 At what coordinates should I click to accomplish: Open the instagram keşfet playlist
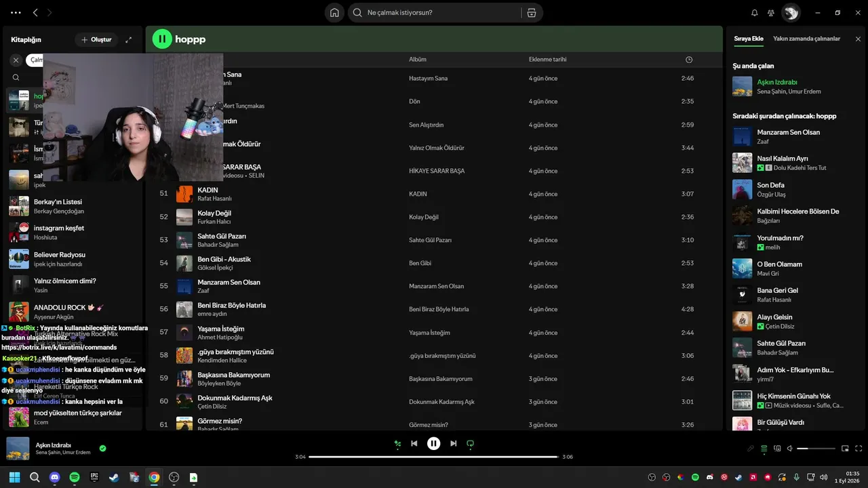(75, 232)
